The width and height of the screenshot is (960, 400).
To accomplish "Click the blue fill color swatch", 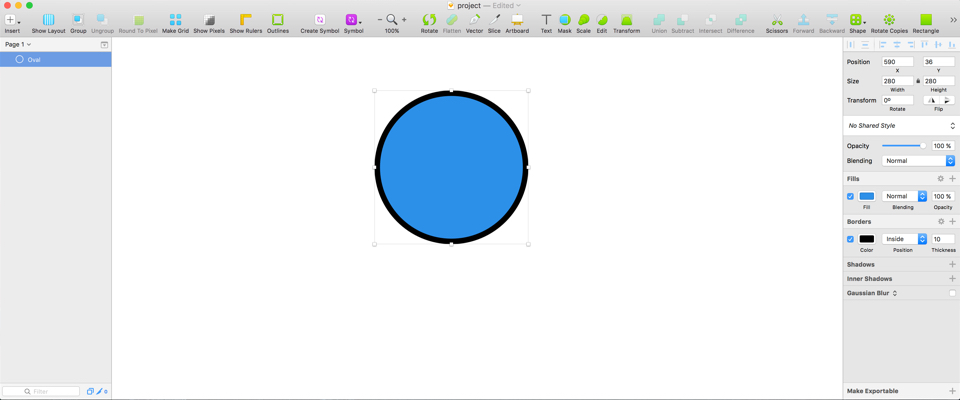I will click(x=867, y=197).
